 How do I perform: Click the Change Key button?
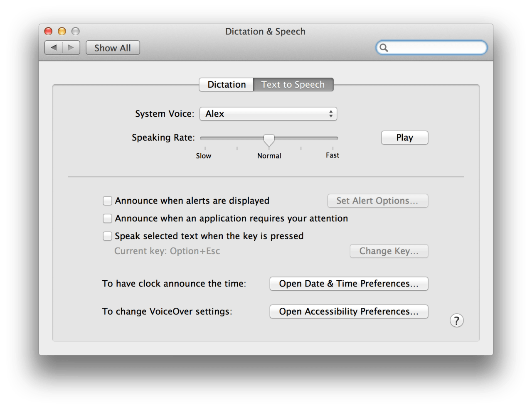[389, 251]
